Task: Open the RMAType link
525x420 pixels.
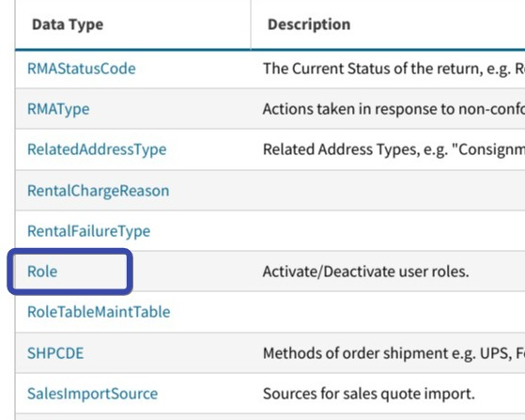Action: [58, 109]
